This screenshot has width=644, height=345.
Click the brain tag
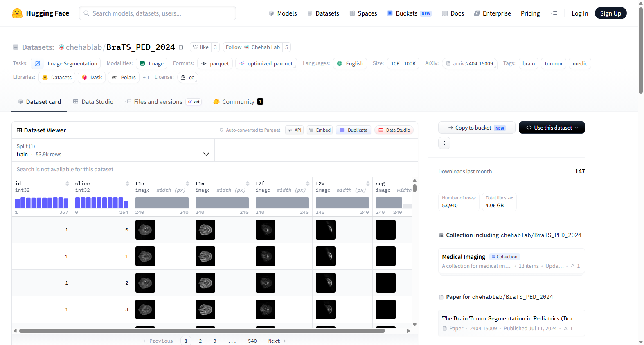point(529,63)
